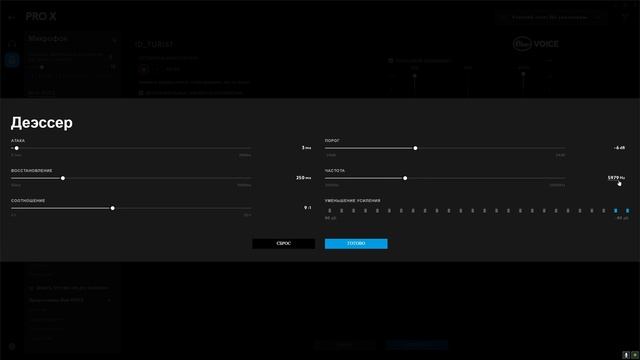
Task: Adjust the Частота slider handle
Action: click(405, 178)
